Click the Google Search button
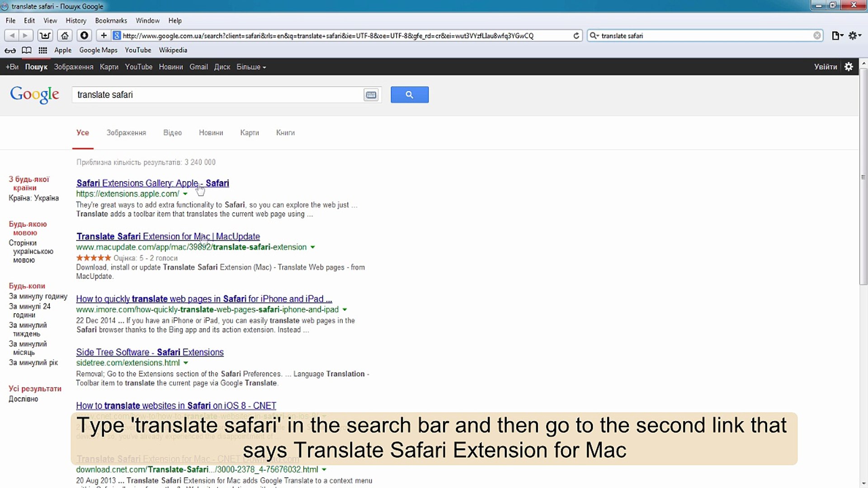This screenshot has height=488, width=868. point(410,94)
